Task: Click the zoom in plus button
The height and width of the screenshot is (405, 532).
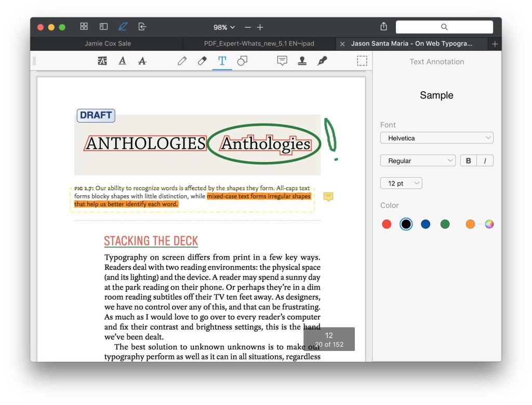Action: [x=260, y=27]
